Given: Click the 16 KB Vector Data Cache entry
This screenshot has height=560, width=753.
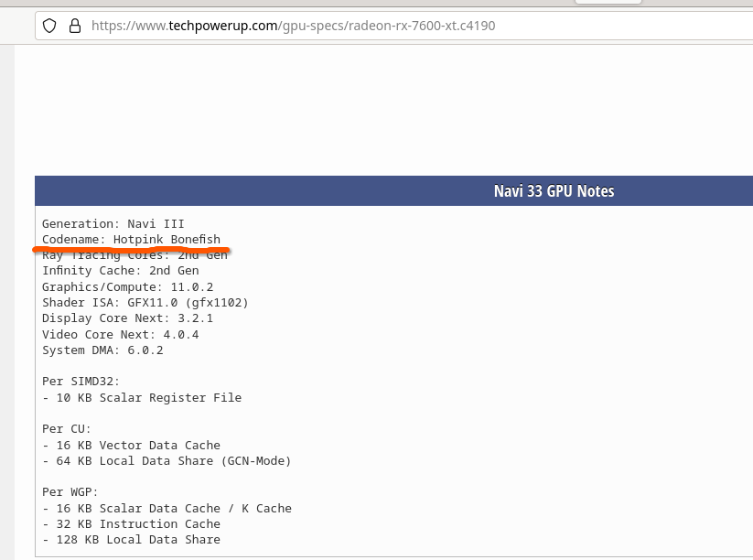Looking at the screenshot, I should 131,445.
